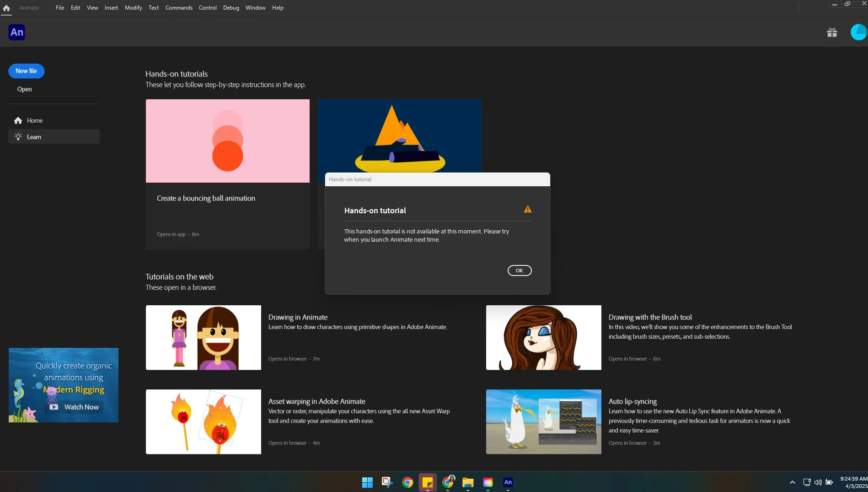Select the Learn section
Screen dimensions: 868x492
click(54, 136)
